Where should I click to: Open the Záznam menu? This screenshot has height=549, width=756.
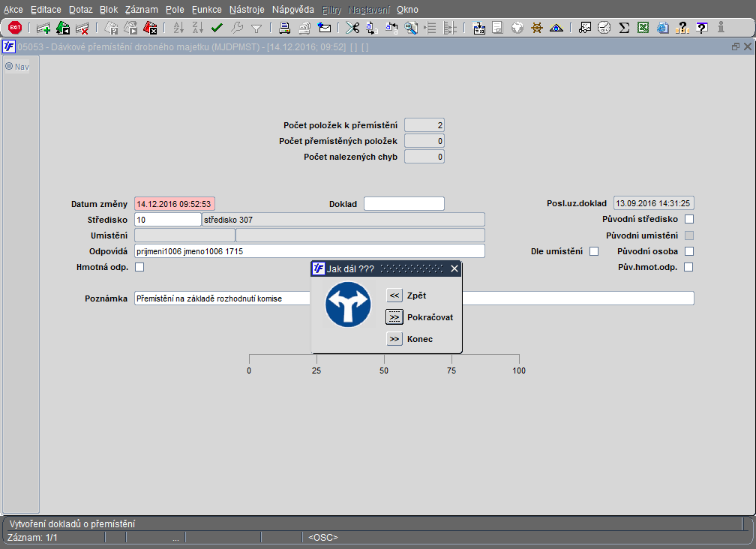(x=141, y=10)
